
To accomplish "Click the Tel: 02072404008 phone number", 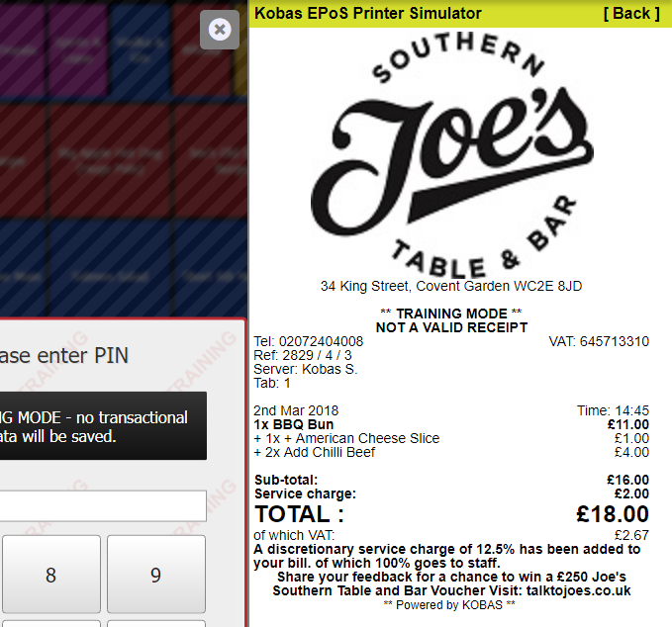I will point(309,341).
